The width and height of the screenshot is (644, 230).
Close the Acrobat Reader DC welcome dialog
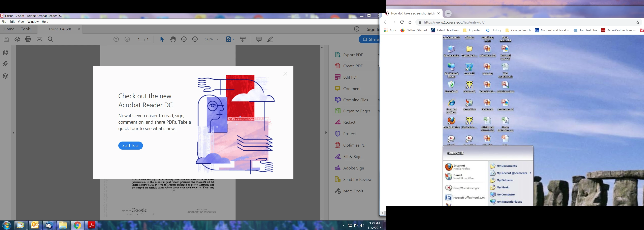[x=286, y=74]
